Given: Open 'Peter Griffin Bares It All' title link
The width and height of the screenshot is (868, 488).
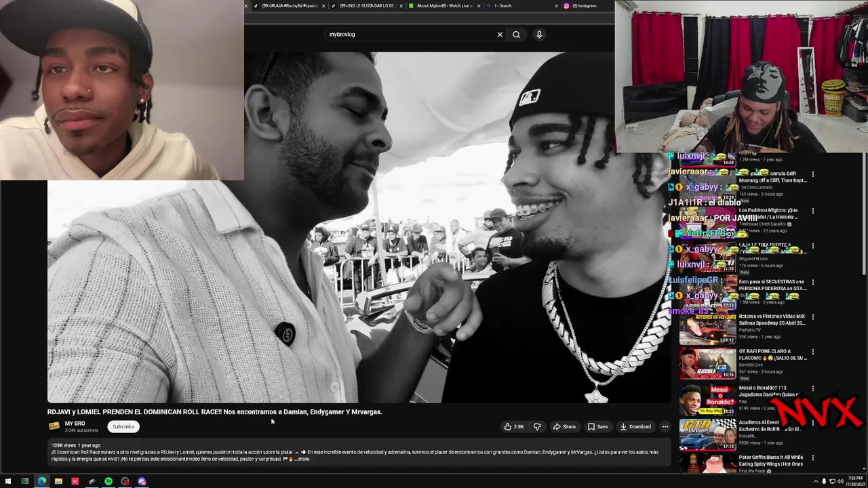Looking at the screenshot, I should pyautogui.click(x=771, y=461).
